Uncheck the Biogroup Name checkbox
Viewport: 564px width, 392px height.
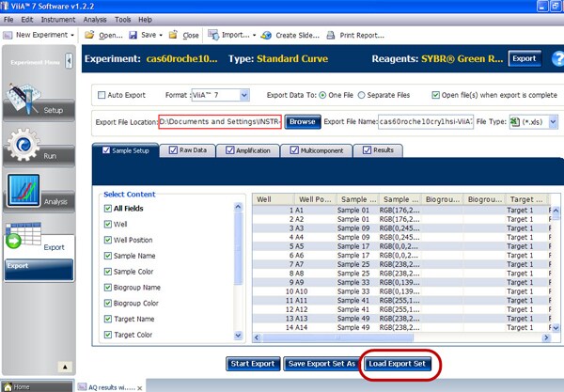107,288
